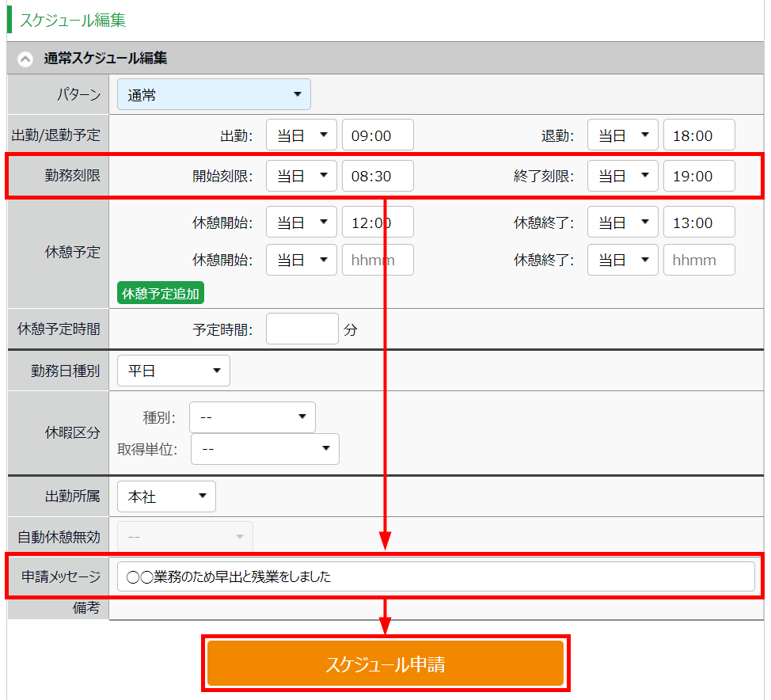Click the green 休憩予定追加 button
Image resolution: width=771 pixels, height=700 pixels.
161,293
